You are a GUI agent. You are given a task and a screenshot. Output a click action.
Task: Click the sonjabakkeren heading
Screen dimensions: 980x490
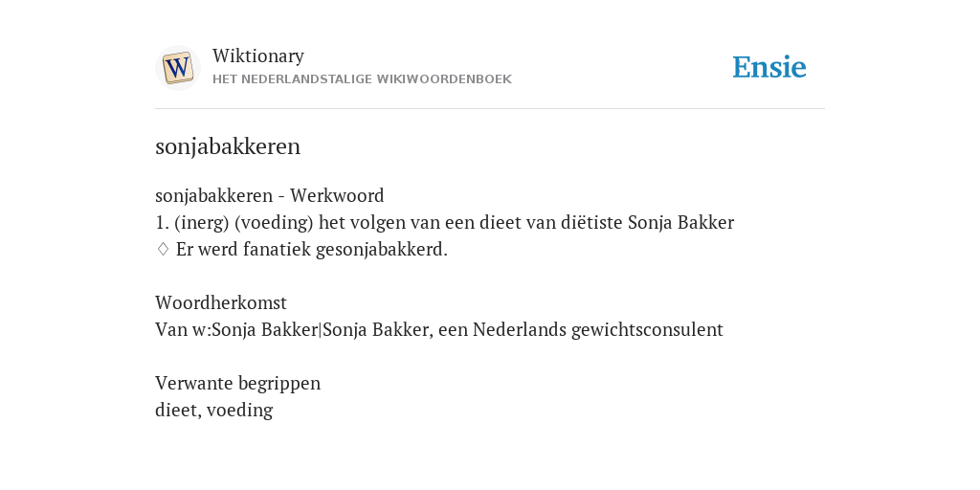[228, 146]
